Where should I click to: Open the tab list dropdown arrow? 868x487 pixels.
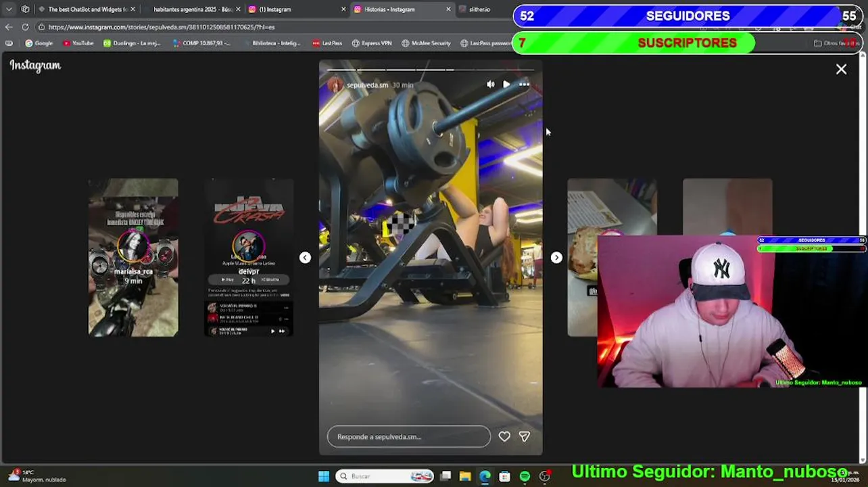pyautogui.click(x=9, y=9)
